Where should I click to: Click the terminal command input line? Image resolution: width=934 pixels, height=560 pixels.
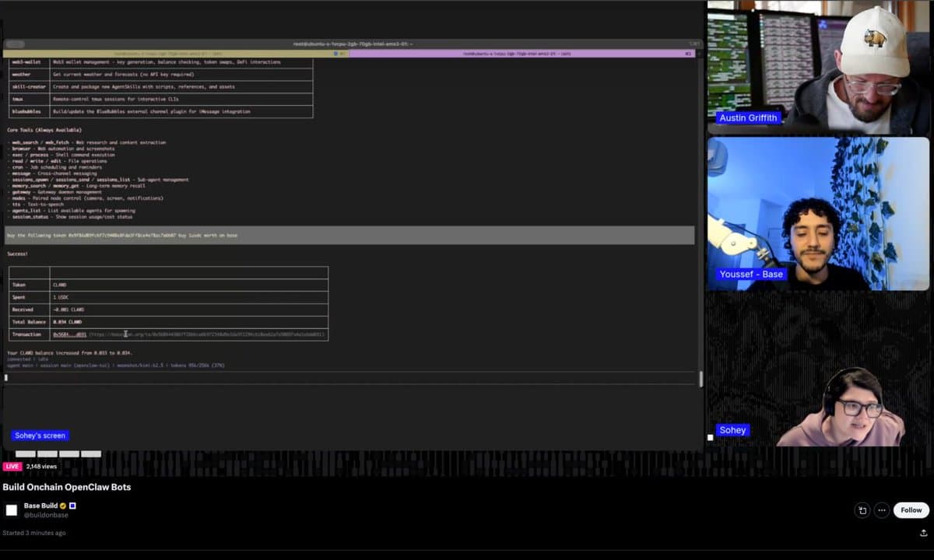pyautogui.click(x=350, y=378)
